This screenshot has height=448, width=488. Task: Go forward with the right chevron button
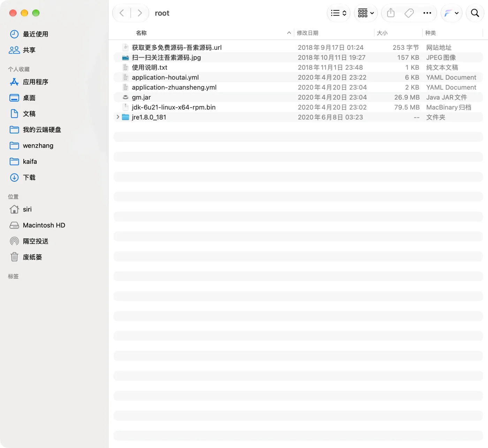point(140,13)
